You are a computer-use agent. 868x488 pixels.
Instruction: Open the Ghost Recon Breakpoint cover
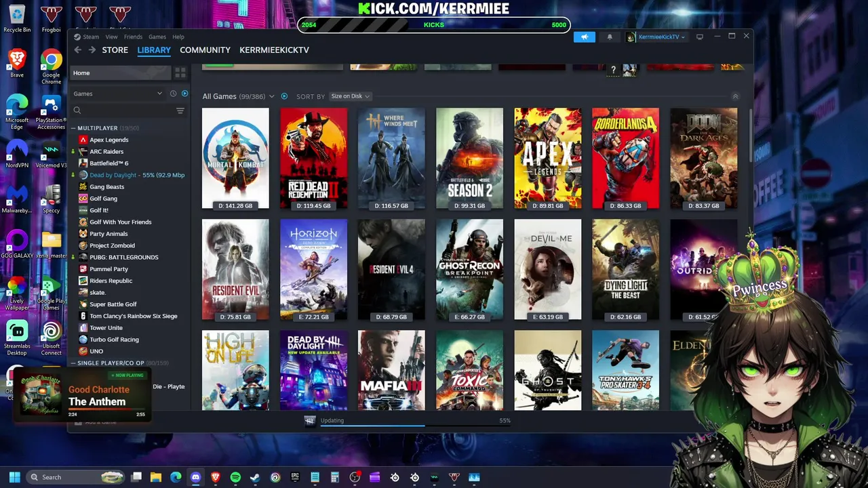point(469,270)
